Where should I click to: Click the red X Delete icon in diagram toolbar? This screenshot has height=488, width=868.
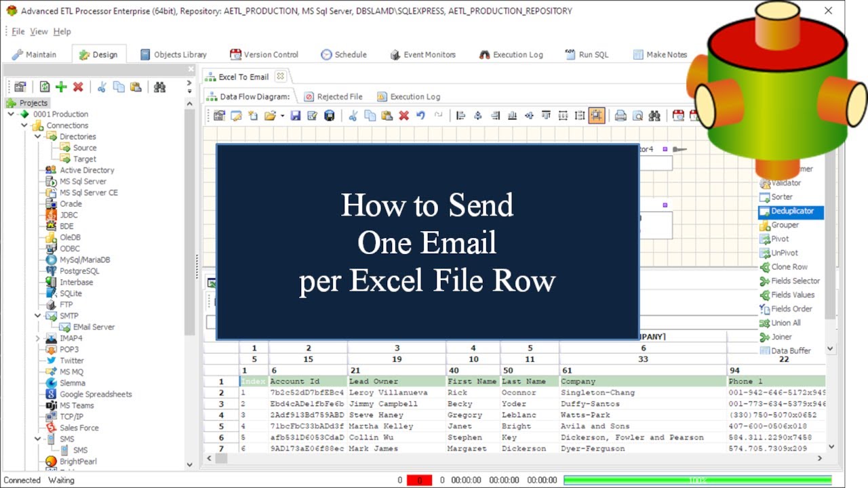point(403,116)
